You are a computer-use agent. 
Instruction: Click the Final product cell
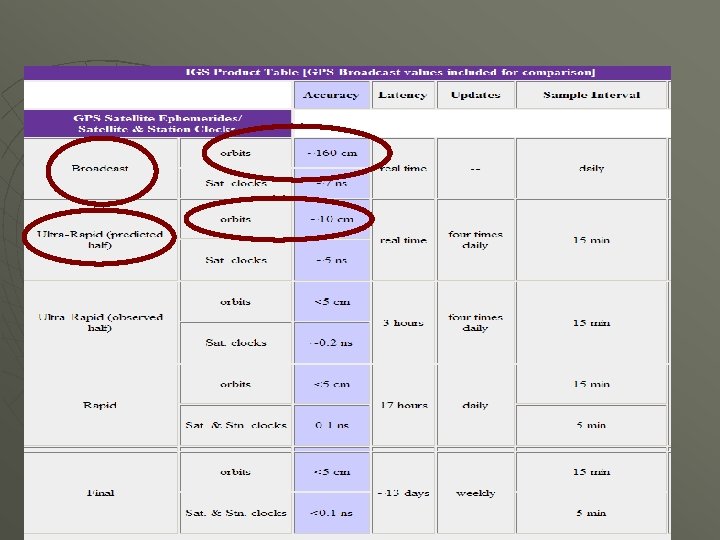click(101, 493)
